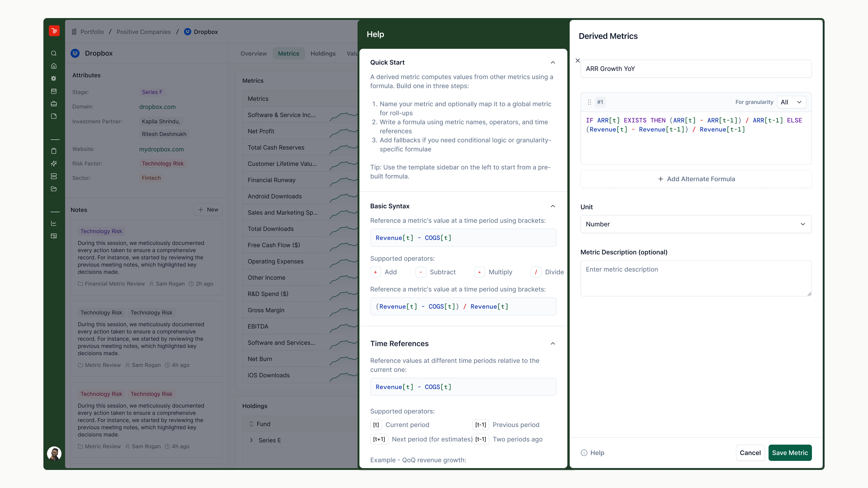Switch to the Overview tab

pos(253,54)
